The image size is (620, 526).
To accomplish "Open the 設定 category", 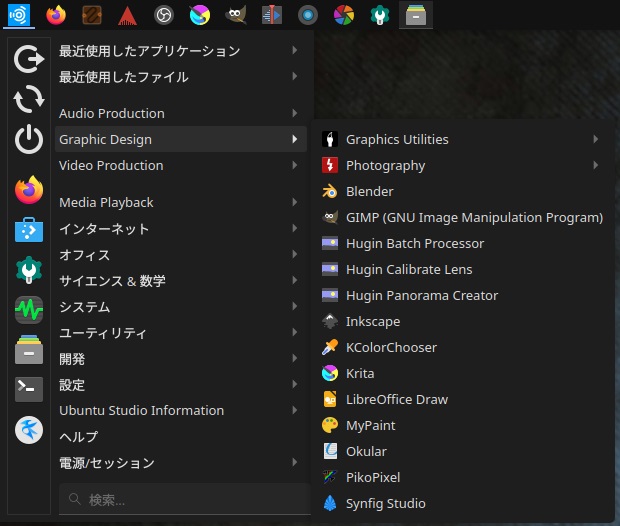I will (181, 384).
